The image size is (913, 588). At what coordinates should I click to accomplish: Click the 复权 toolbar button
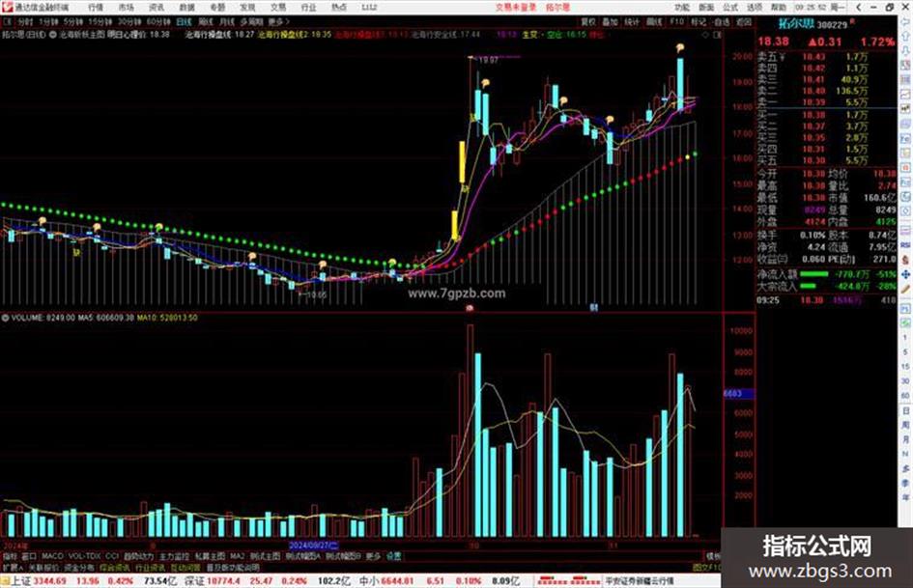pyautogui.click(x=588, y=22)
